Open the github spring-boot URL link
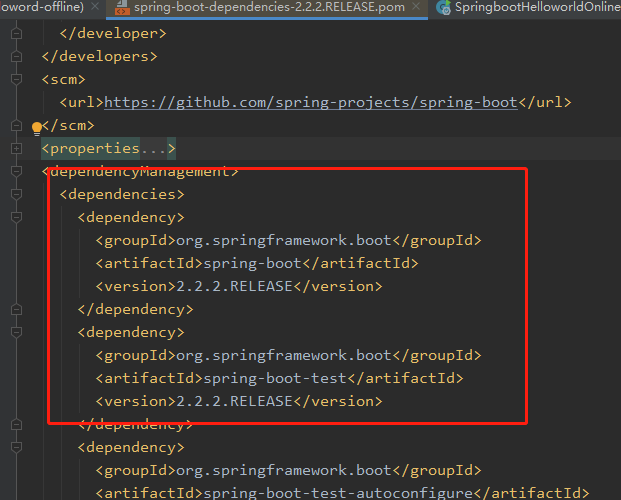Image resolution: width=621 pixels, height=500 pixels. point(311,103)
